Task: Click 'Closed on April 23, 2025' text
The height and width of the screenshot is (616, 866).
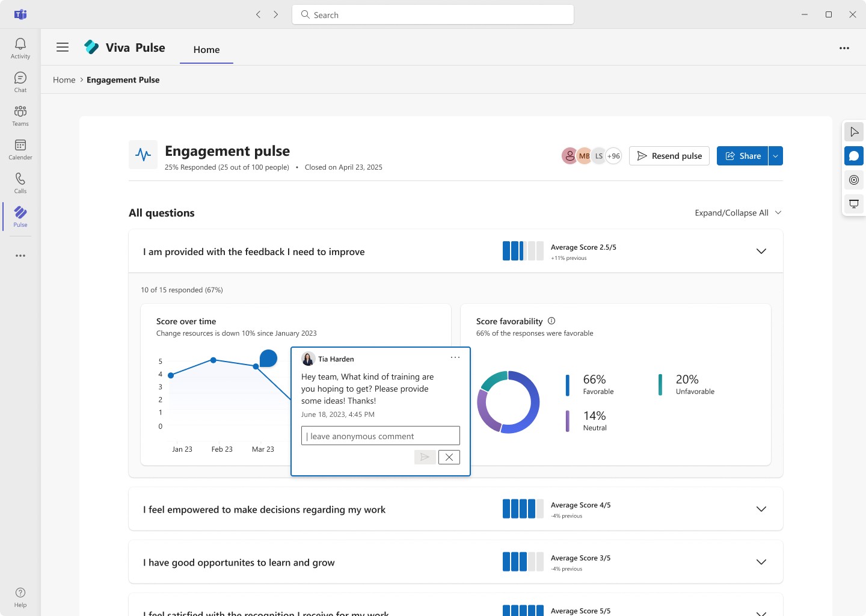Action: 343,167
